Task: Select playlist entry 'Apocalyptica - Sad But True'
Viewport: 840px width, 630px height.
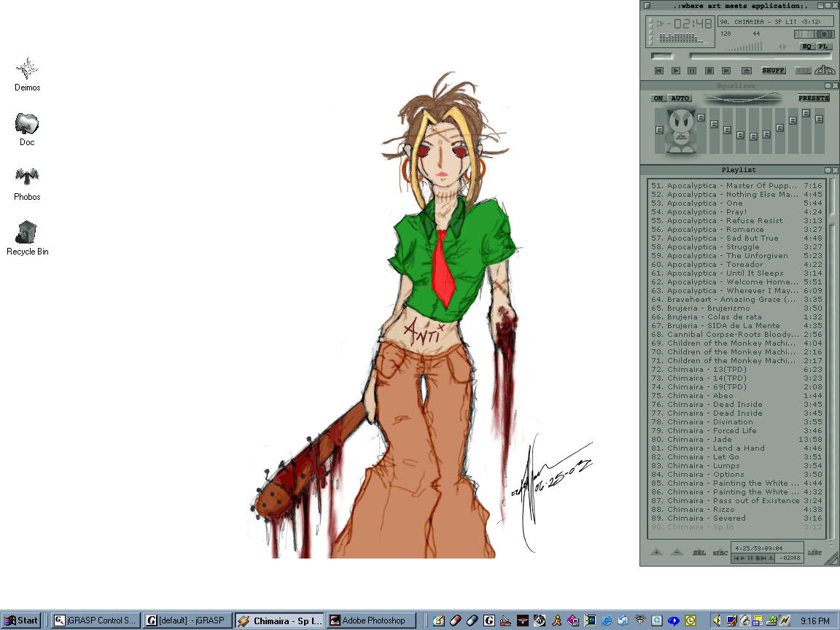Action: click(736, 238)
